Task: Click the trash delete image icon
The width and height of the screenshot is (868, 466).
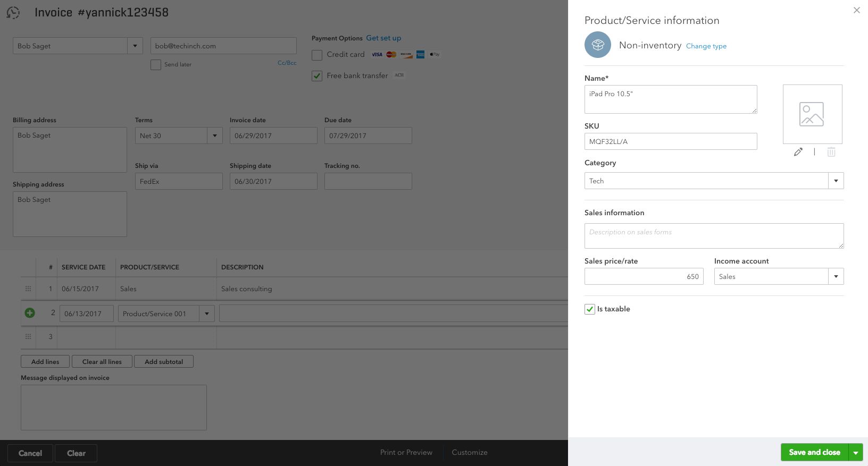Action: (831, 152)
